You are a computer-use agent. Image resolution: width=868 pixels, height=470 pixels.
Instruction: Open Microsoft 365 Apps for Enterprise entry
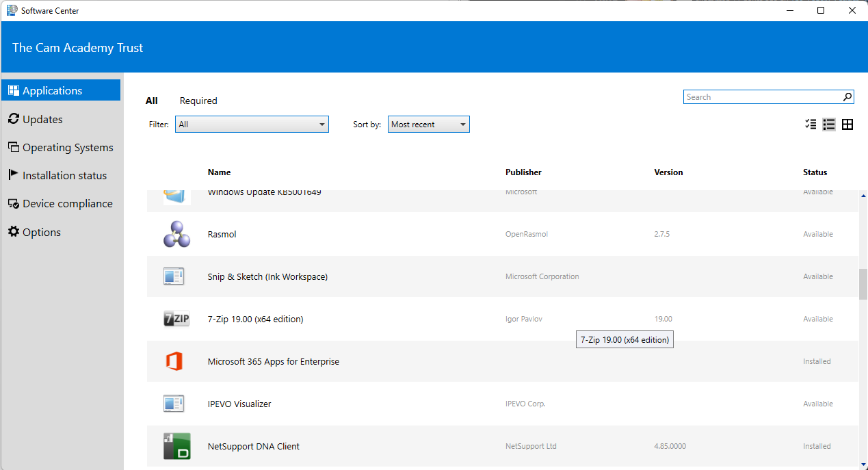pyautogui.click(x=503, y=361)
